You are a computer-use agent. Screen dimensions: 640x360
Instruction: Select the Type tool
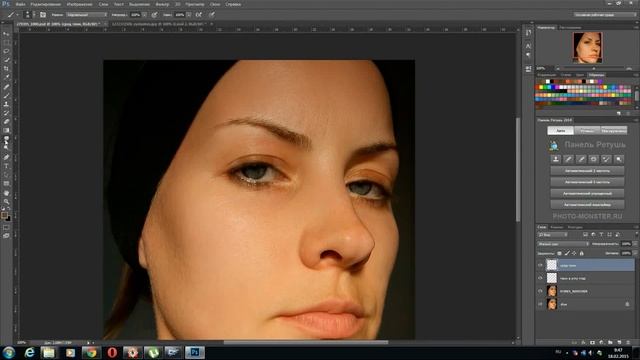click(6, 166)
